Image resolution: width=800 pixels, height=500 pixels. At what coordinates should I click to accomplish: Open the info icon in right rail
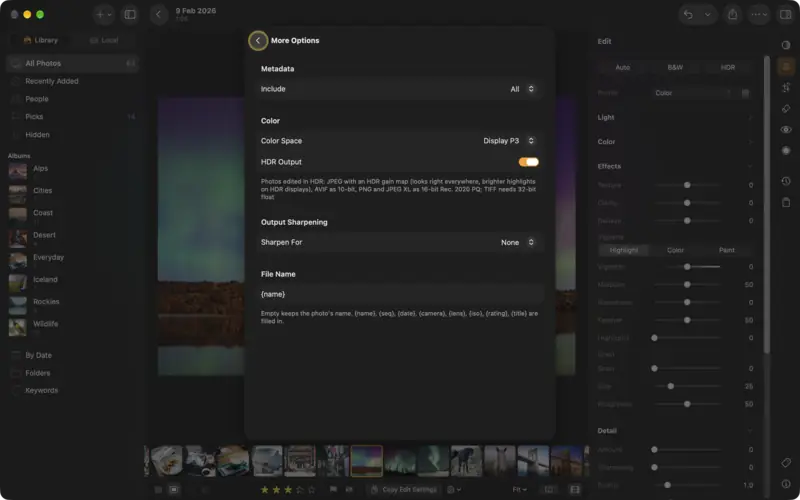click(x=786, y=484)
